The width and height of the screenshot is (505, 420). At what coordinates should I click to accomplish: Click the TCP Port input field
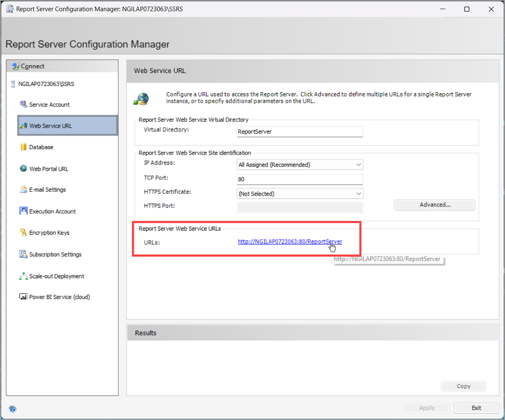click(300, 179)
